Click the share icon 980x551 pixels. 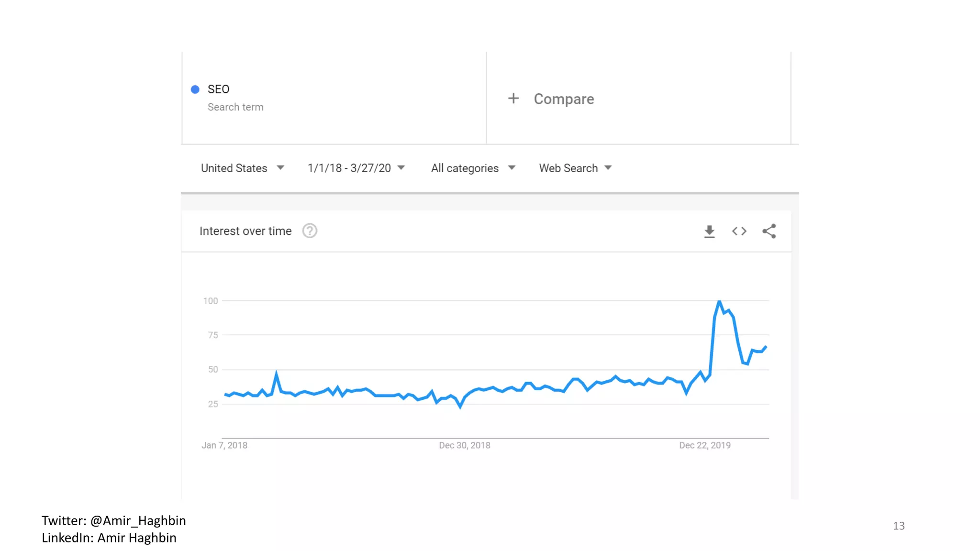[x=769, y=231]
